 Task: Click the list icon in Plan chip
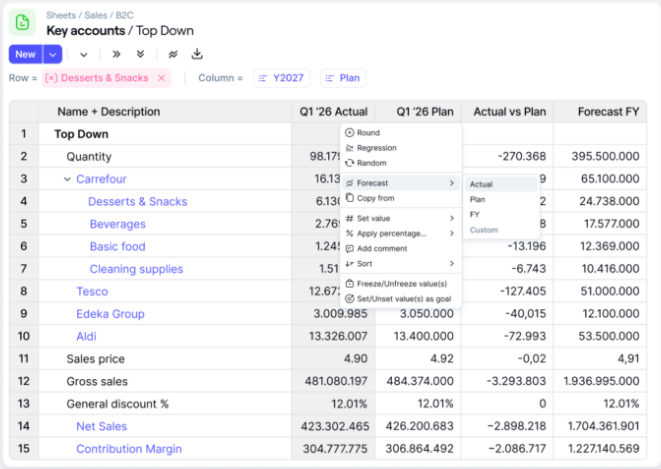pos(330,78)
